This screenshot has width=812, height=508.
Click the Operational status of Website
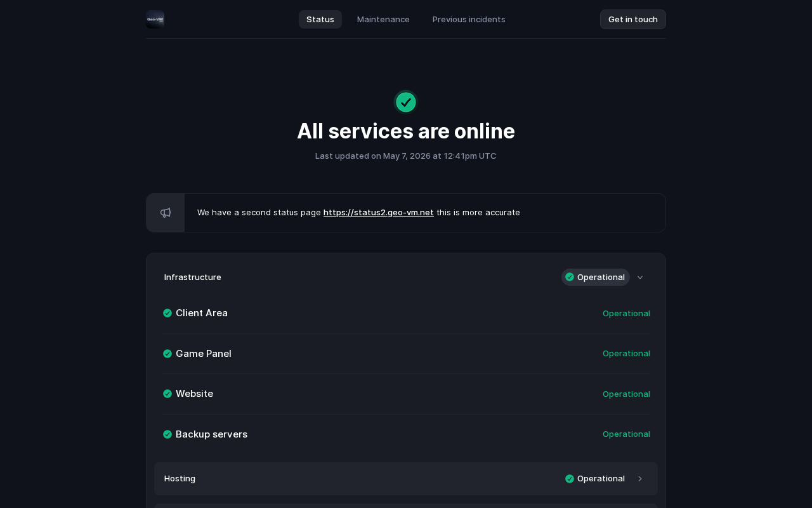click(x=626, y=394)
